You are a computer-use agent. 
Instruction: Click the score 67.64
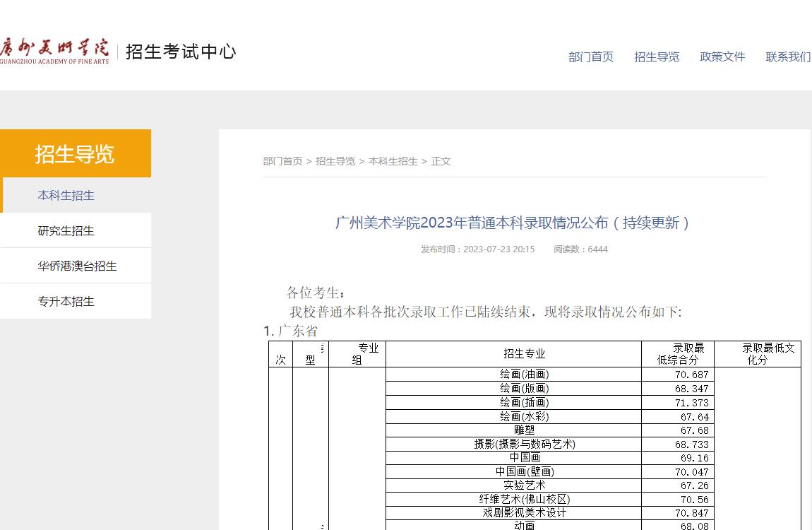[695, 416]
